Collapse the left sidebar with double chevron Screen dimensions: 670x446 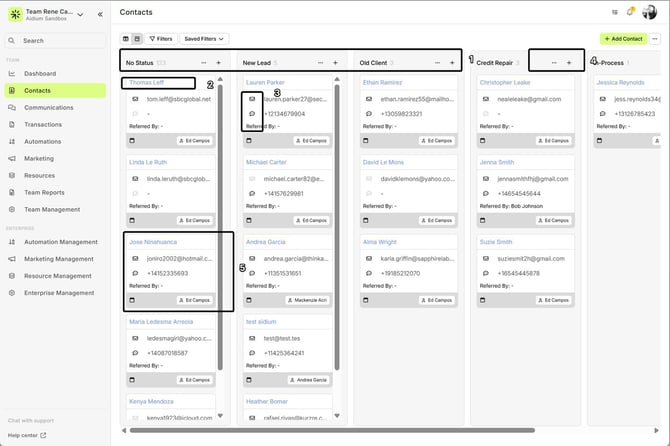(99, 14)
